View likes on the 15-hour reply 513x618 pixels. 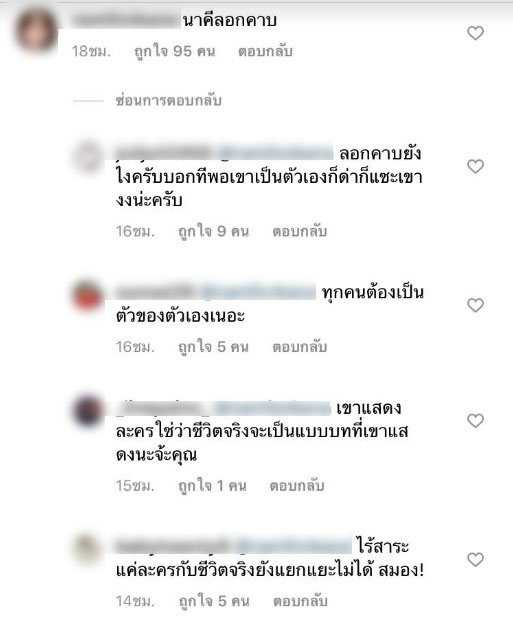pyautogui.click(x=212, y=486)
